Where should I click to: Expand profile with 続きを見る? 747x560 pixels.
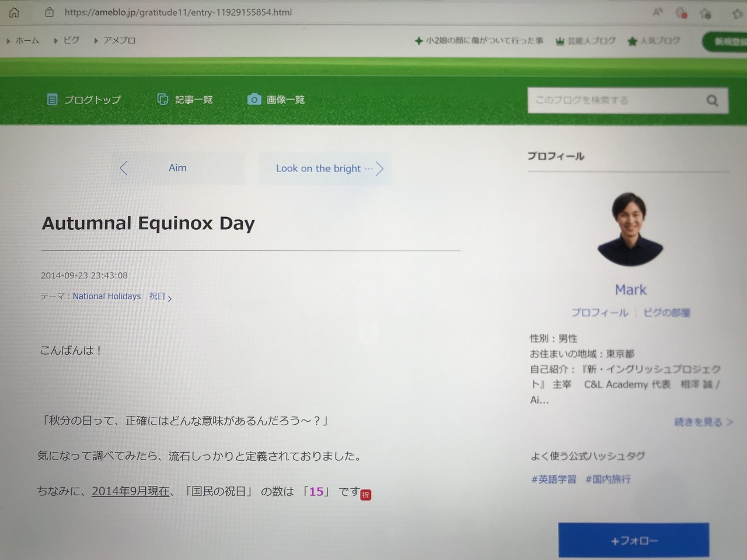tap(703, 422)
